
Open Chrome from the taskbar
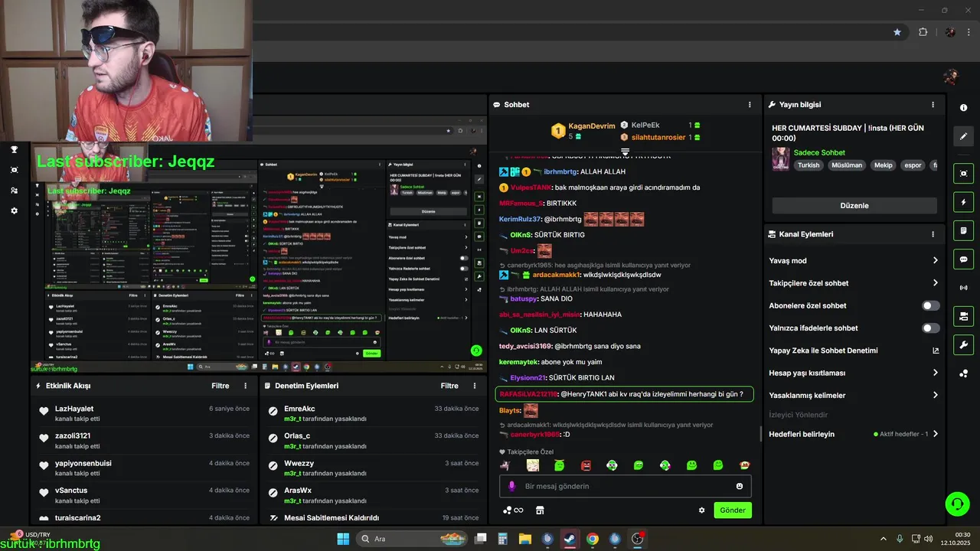[x=592, y=539]
